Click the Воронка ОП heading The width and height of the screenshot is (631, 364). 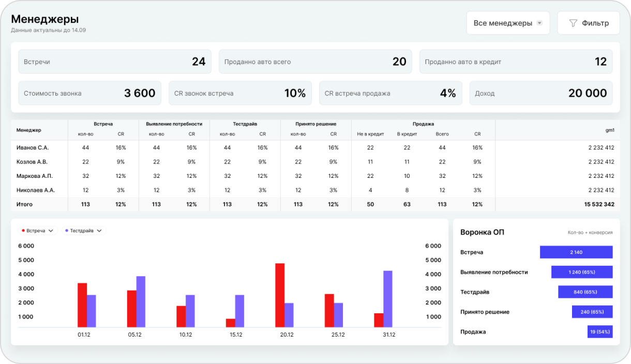click(482, 232)
